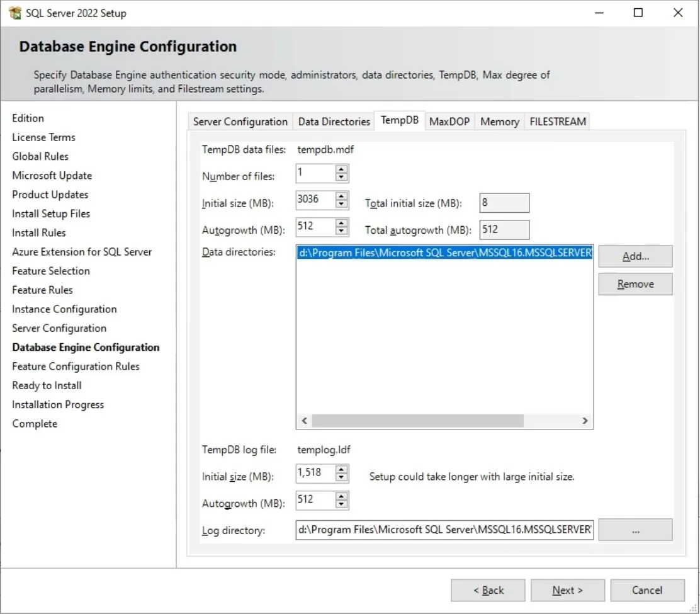Click the Number of files input field

coord(315,173)
